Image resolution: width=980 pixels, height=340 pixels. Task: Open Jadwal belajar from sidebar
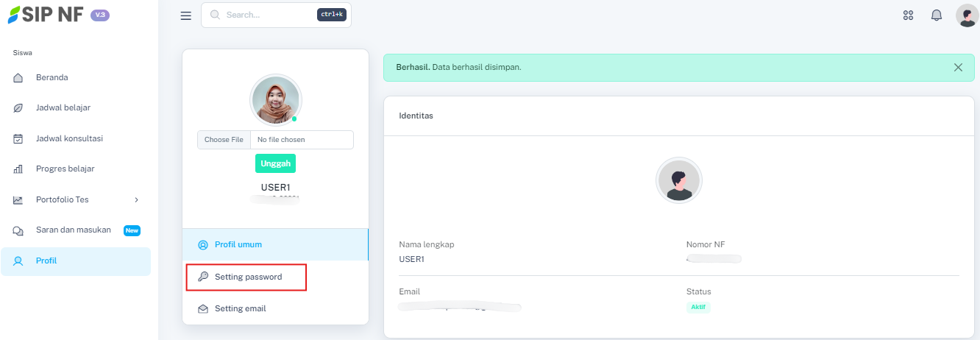(63, 108)
